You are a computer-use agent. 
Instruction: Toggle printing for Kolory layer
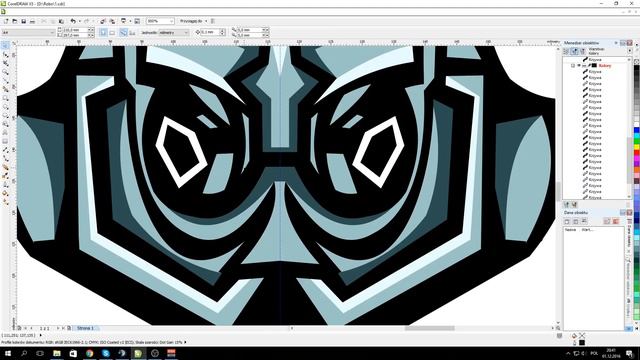584,65
